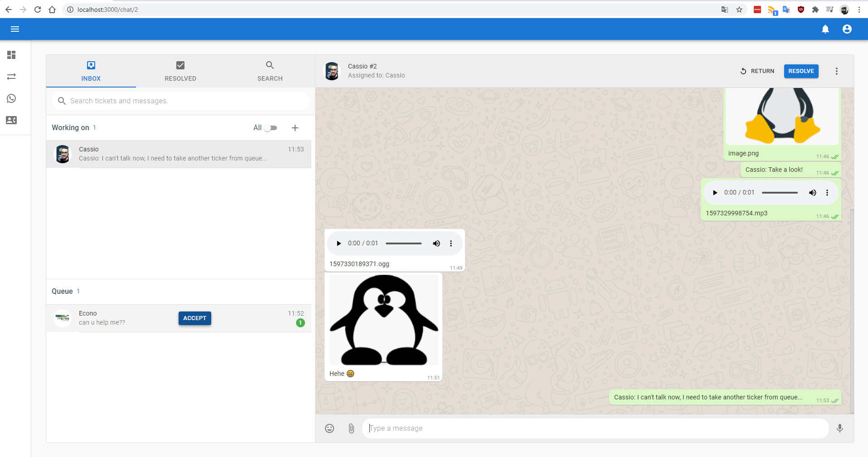
Task: Click the .ogg audio seek slider
Action: click(403, 243)
